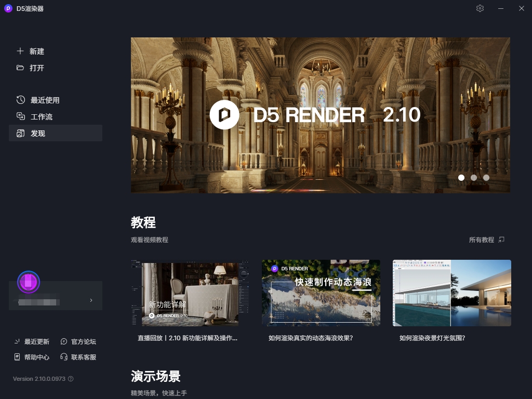Show the first banner slide dot

coord(461,178)
